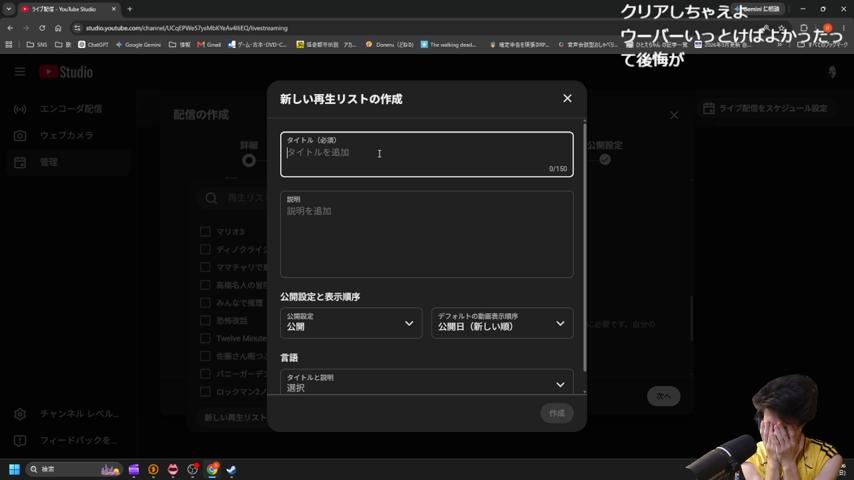Screen dimensions: 854x480
Task: Click the playlist title input field
Action: coord(426,154)
